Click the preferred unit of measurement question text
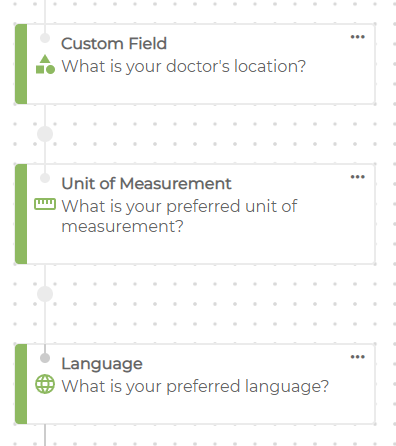 [179, 216]
